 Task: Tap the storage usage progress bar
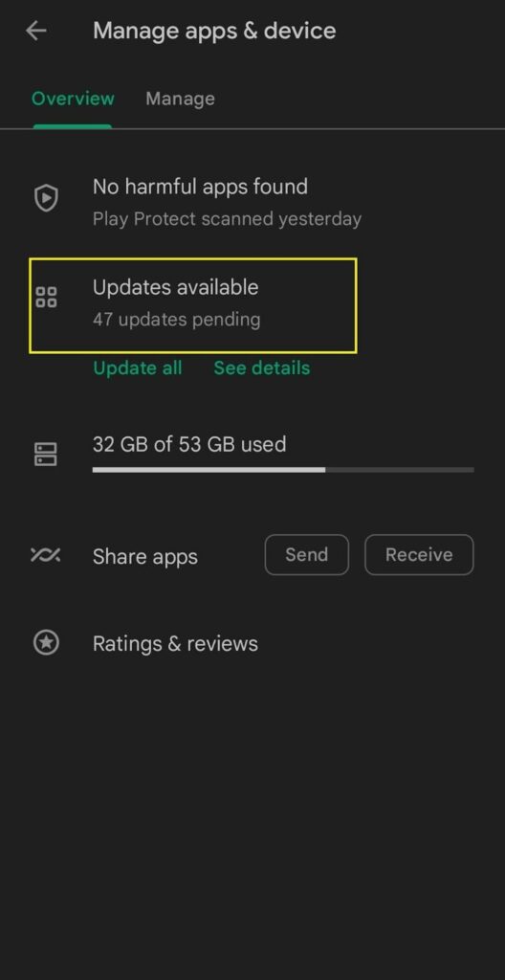tap(283, 469)
